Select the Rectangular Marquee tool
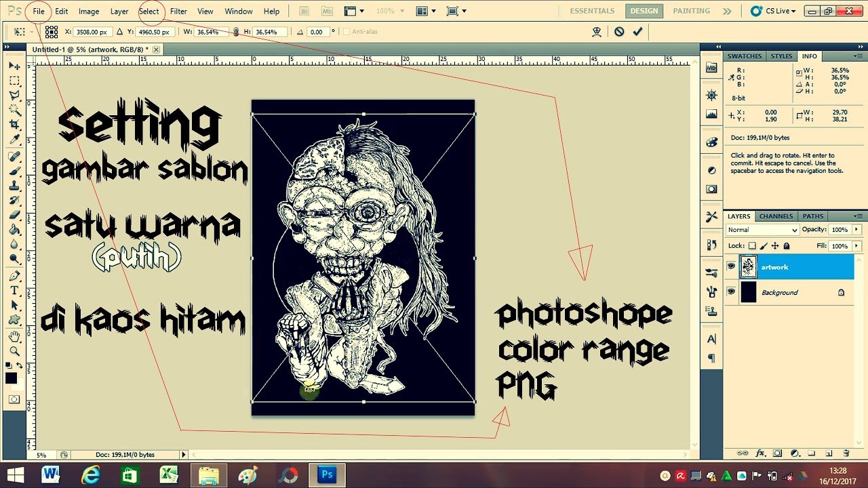The height and width of the screenshot is (488, 868). click(14, 81)
